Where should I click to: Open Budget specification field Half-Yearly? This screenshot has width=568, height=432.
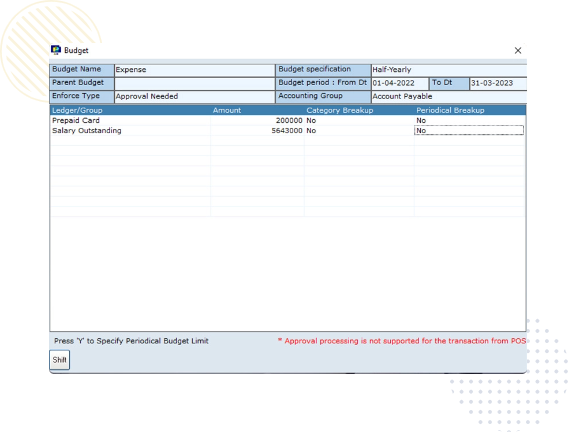pos(449,70)
